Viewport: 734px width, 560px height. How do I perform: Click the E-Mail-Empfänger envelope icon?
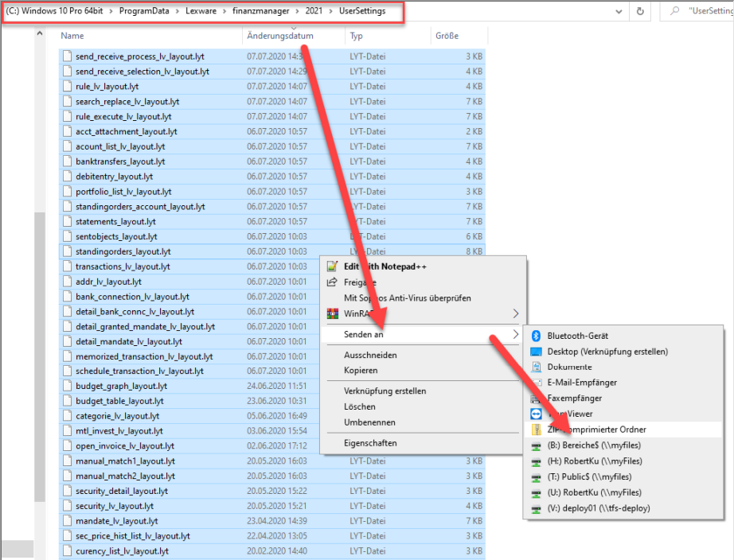point(536,383)
